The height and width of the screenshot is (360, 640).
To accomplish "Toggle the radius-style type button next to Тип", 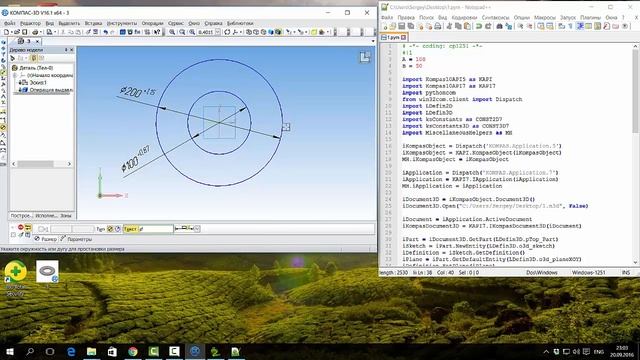I will [x=118, y=229].
